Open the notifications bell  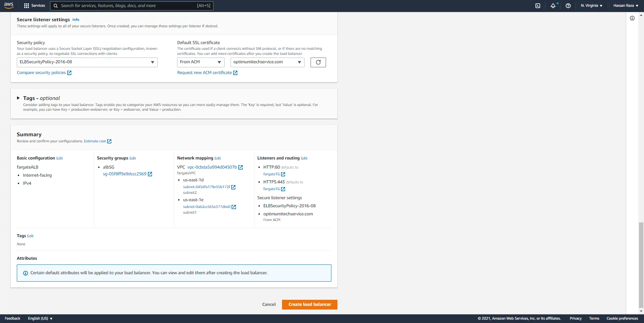(553, 6)
